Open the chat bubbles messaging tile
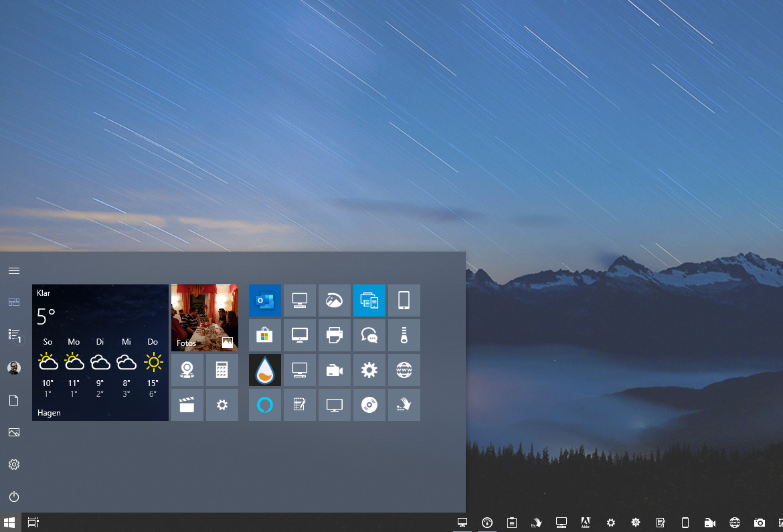 tap(369, 335)
